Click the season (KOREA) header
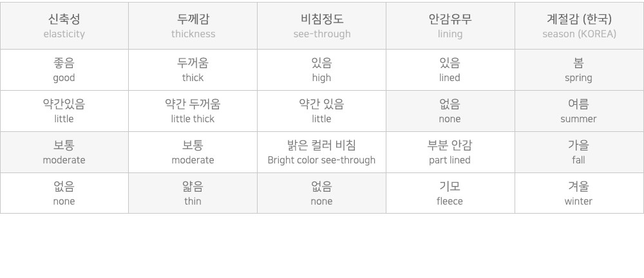 pyautogui.click(x=579, y=26)
